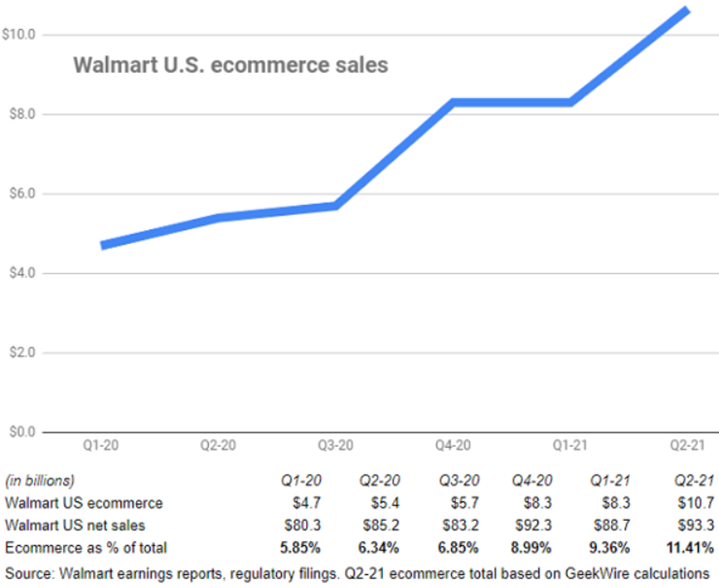This screenshot has height=588, width=719.
Task: Select the Walmart US net sales row label
Action: coord(80,525)
